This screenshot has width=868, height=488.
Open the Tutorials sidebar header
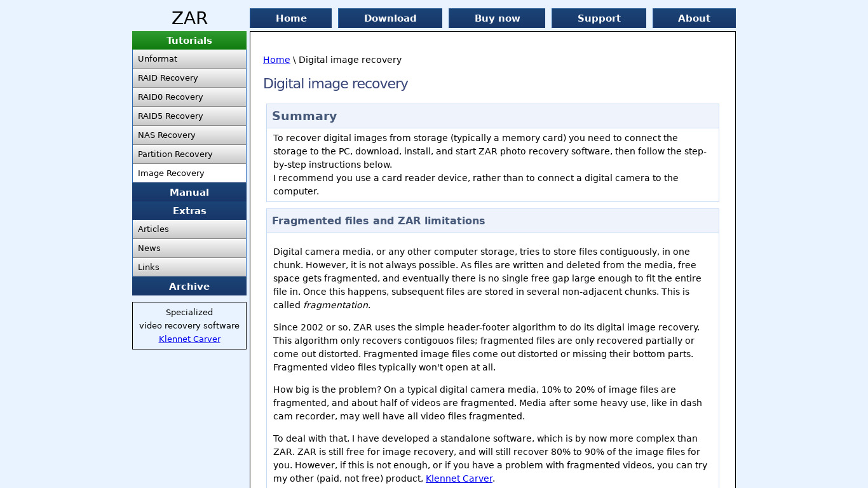pyautogui.click(x=189, y=41)
